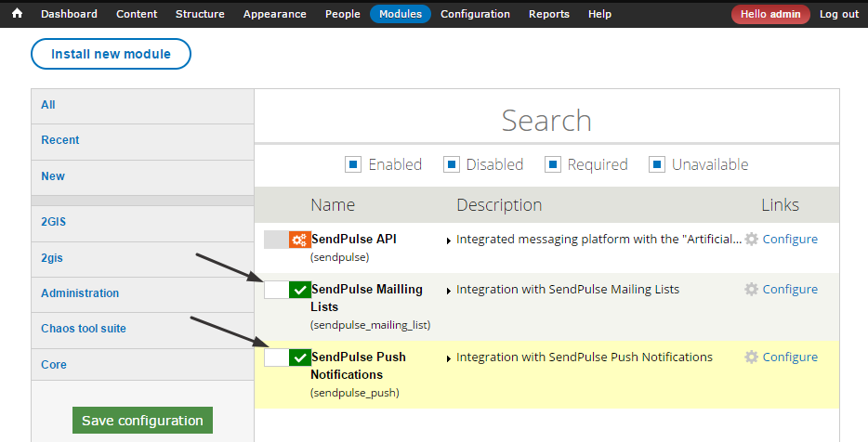Click the home icon in admin bar
The height and width of the screenshot is (442, 868).
(x=17, y=14)
